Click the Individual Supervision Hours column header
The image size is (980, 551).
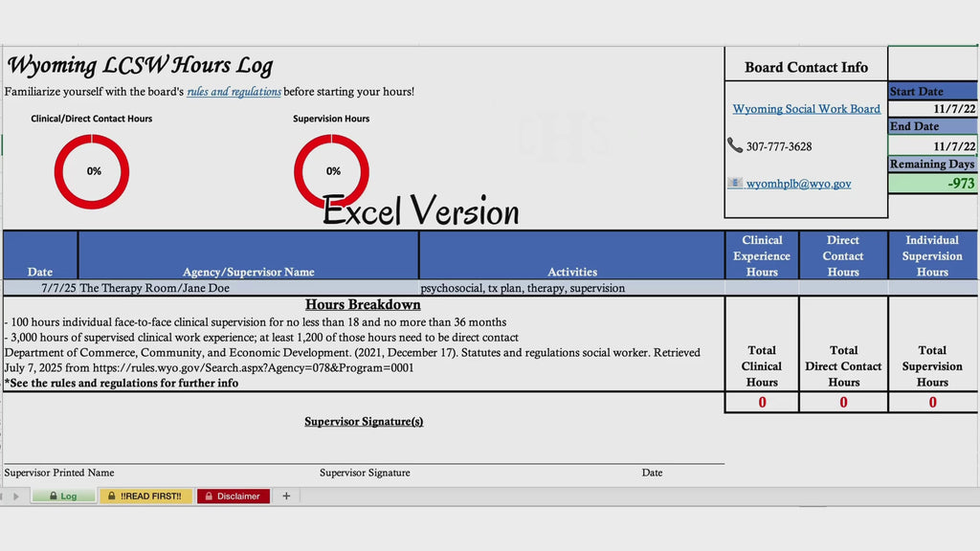[932, 255]
